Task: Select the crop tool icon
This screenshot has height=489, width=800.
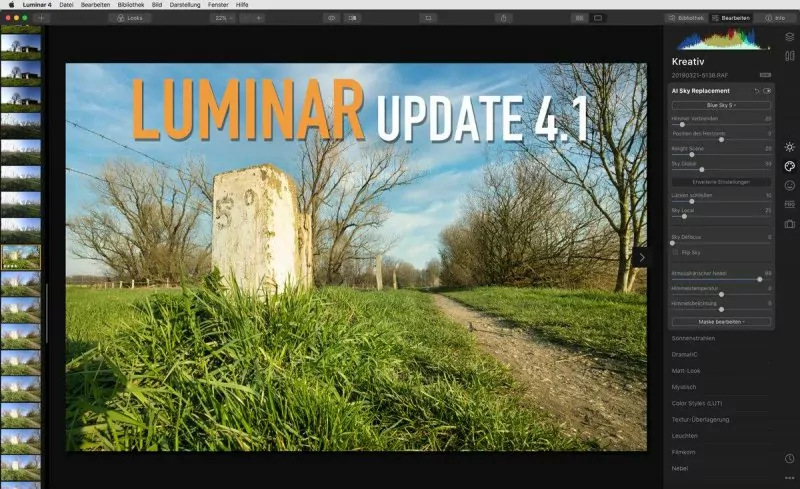Action: pyautogui.click(x=428, y=18)
